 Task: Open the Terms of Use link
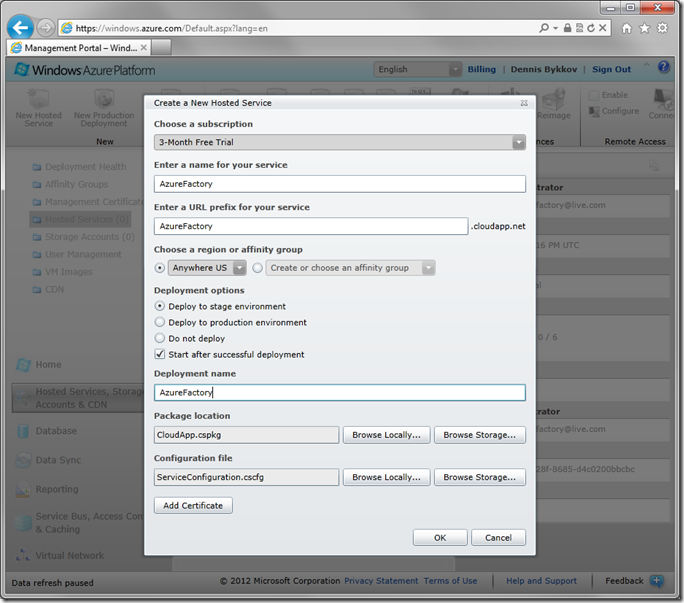[x=450, y=581]
